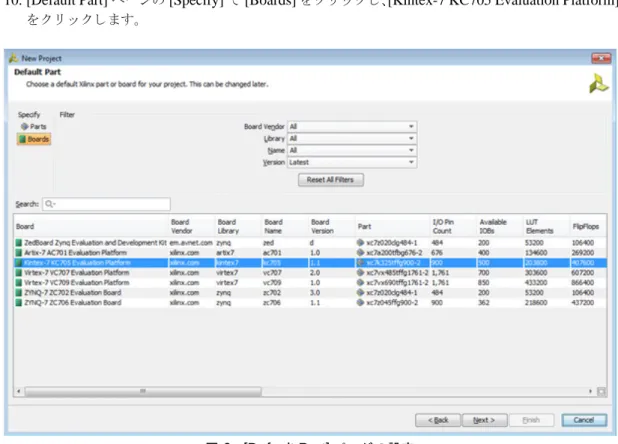Click the horizontal scrollbar thumb
Viewport: 618px width, 444px height.
[143, 391]
